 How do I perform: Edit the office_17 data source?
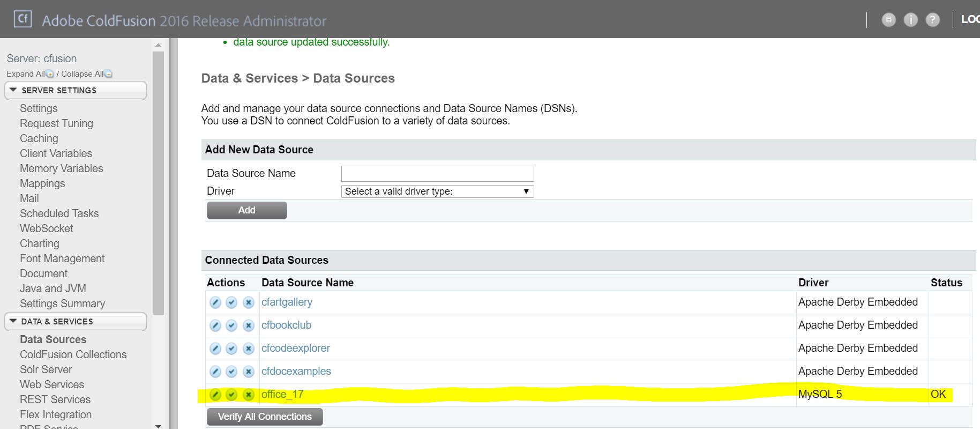tap(215, 395)
